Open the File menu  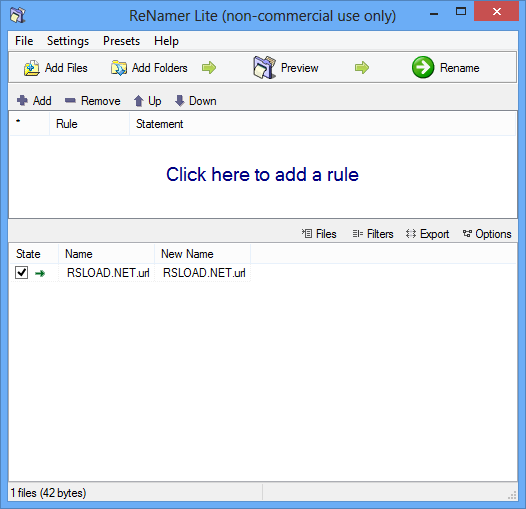(x=24, y=41)
